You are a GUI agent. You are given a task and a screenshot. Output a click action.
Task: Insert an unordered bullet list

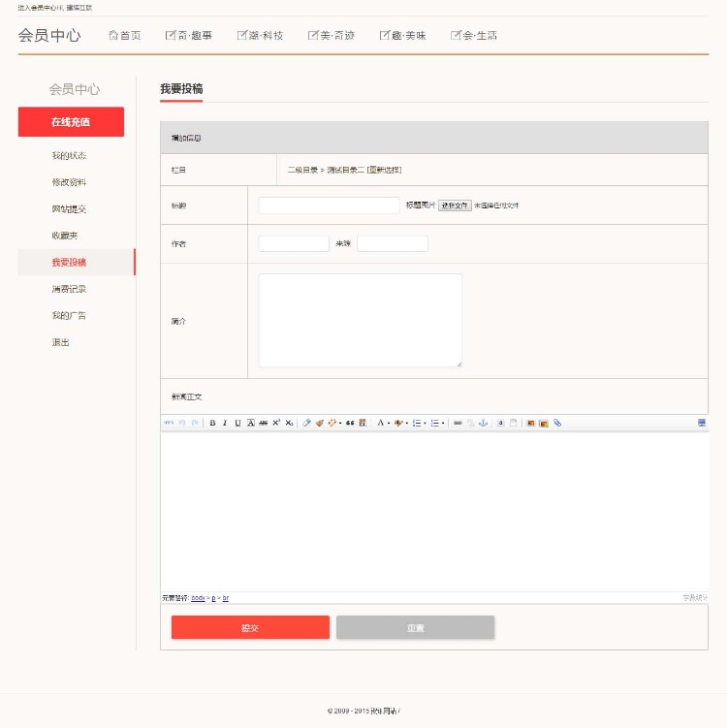point(434,423)
